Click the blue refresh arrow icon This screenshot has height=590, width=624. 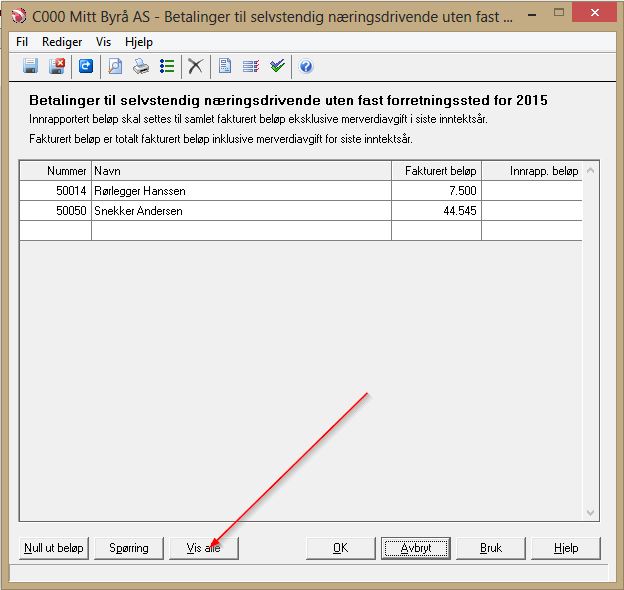[86, 66]
